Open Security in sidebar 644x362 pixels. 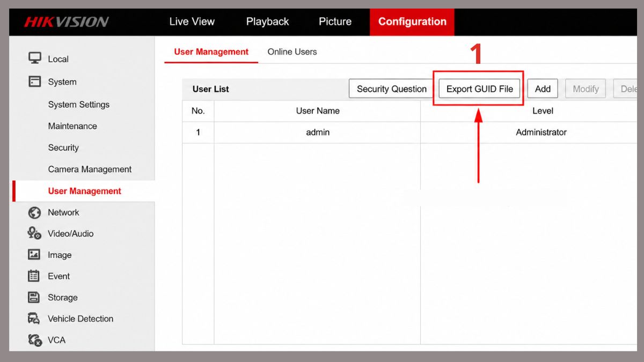click(63, 147)
